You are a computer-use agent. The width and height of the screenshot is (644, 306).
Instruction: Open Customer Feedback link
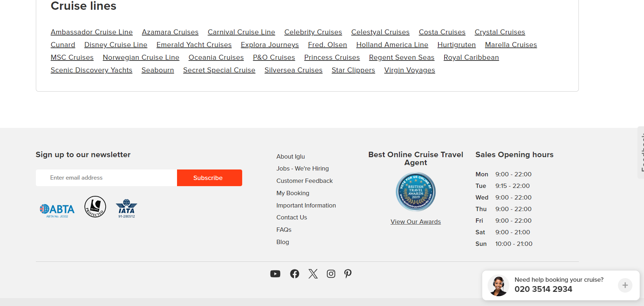click(304, 181)
